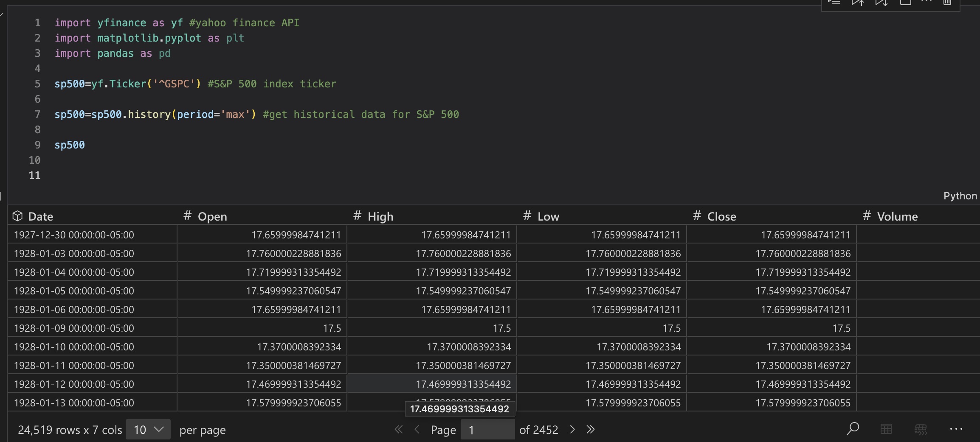Click the 'of 2452' page count text
This screenshot has width=980, height=442.
click(538, 430)
